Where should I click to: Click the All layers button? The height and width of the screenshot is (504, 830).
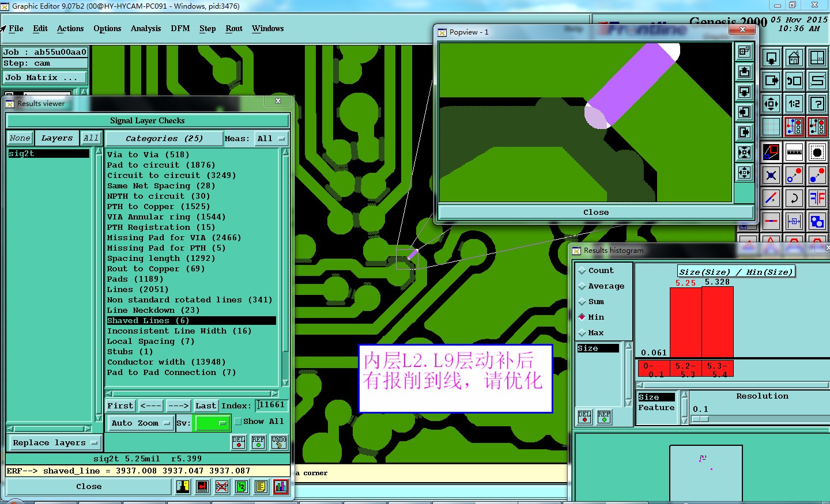click(x=90, y=138)
